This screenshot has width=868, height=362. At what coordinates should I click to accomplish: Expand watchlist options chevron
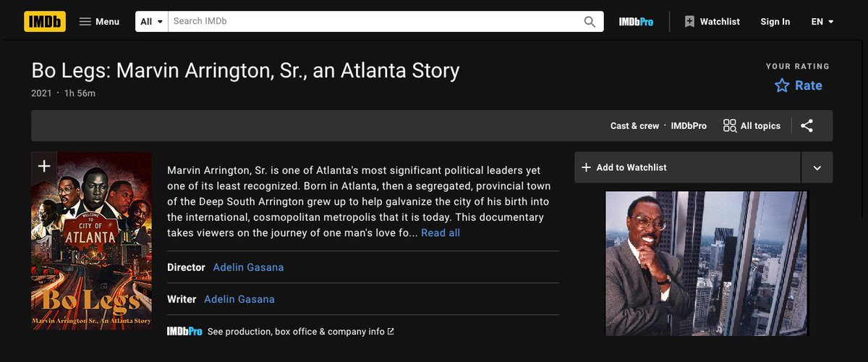coord(817,167)
